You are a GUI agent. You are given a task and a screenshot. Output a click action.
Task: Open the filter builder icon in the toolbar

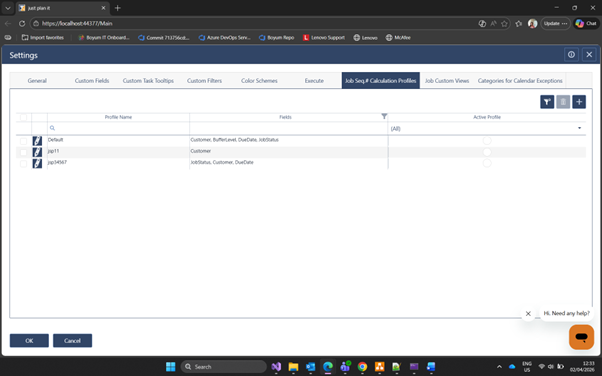547,102
